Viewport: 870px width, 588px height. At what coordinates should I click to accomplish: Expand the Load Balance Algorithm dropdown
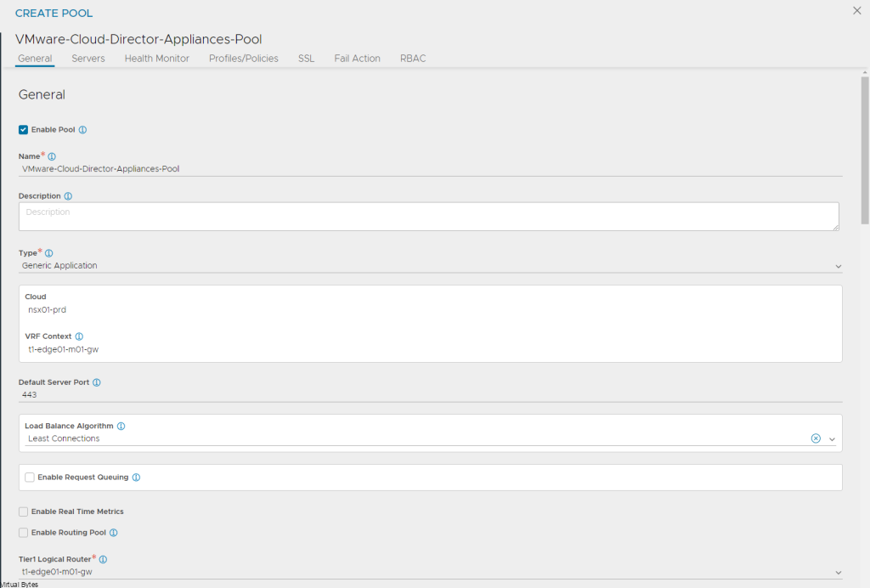[832, 438]
